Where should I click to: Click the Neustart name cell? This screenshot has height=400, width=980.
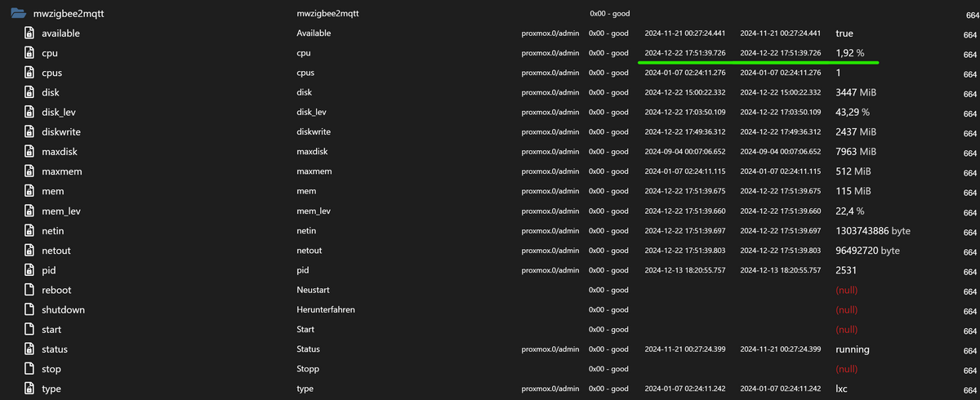coord(313,290)
